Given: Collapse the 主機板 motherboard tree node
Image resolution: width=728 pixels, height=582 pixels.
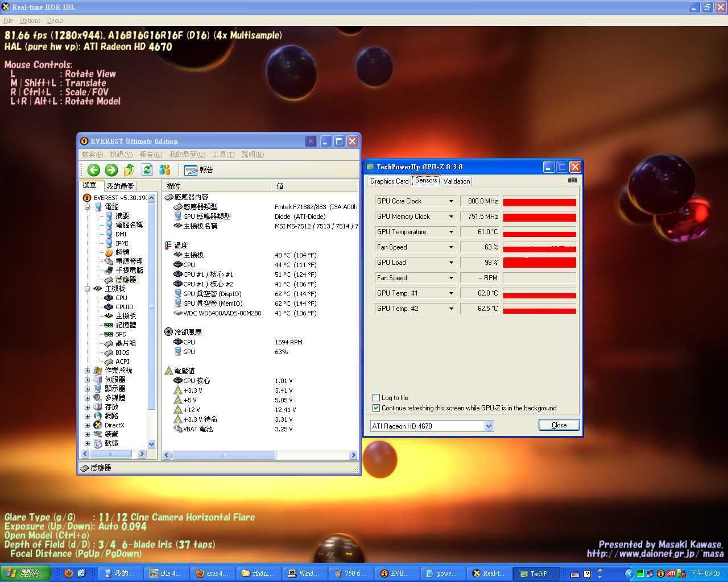Looking at the screenshot, I should pos(88,289).
